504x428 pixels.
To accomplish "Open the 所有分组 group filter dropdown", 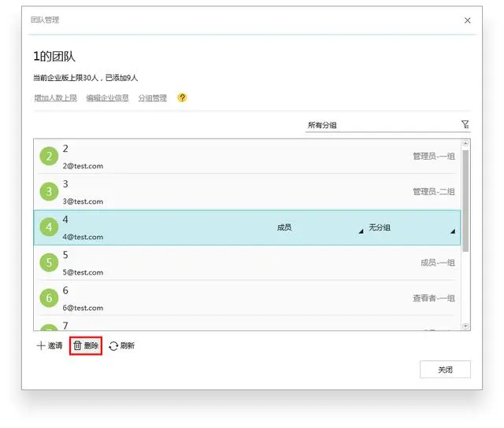I will tap(387, 125).
